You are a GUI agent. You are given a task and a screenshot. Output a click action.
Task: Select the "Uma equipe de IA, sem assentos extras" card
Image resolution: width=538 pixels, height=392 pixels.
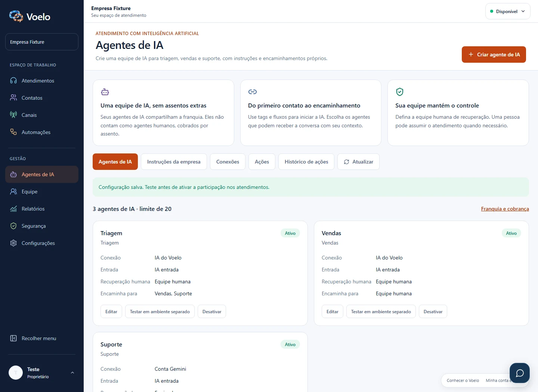(163, 112)
